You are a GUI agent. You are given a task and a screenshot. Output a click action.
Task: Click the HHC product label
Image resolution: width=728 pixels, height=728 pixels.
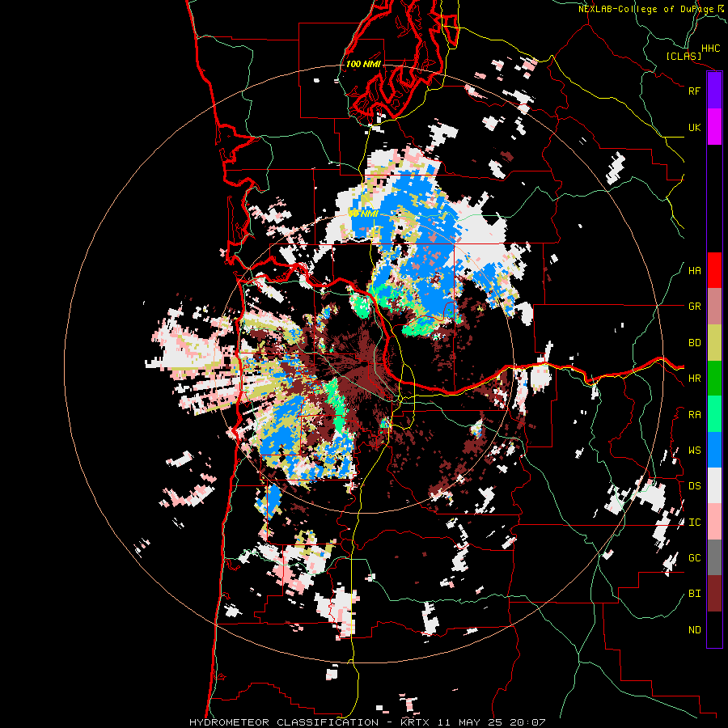point(710,49)
